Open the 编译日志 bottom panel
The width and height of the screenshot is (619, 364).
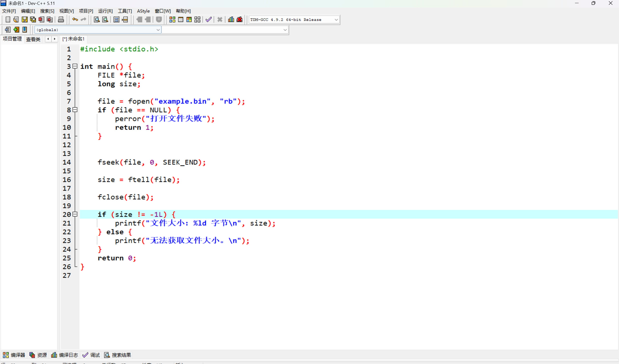tap(65, 355)
